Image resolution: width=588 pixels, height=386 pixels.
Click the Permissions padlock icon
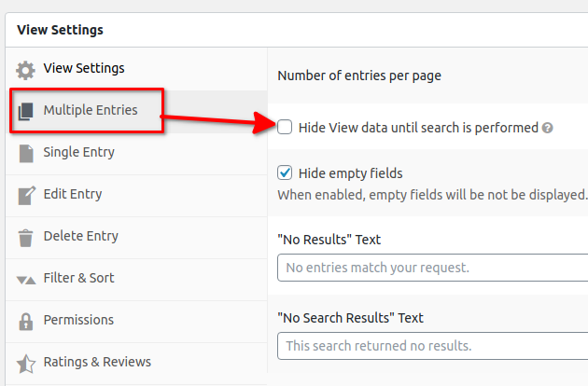click(x=26, y=321)
